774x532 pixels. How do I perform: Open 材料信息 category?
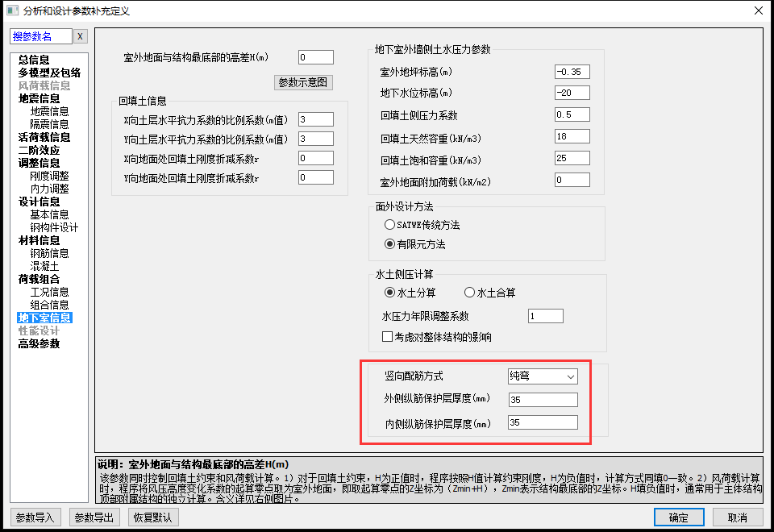pos(39,240)
